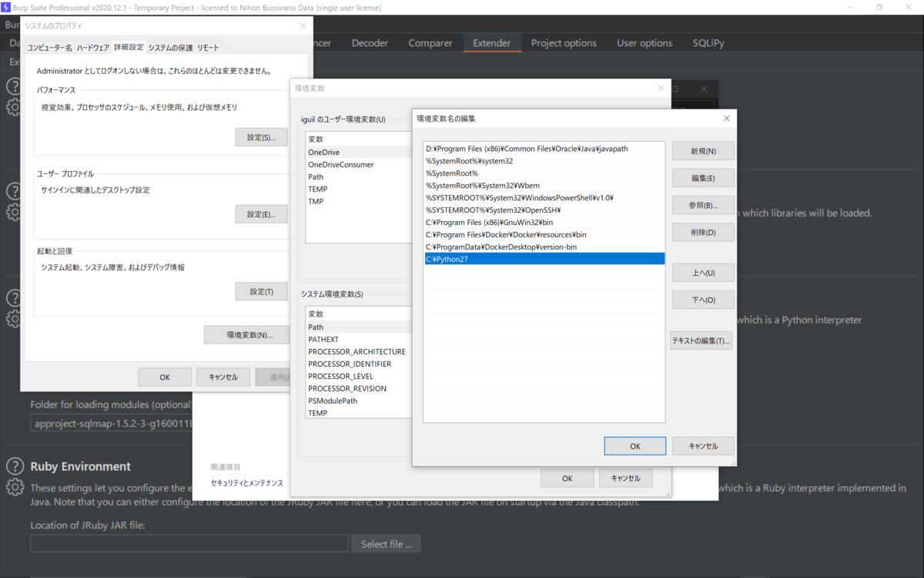Image resolution: width=924 pixels, height=578 pixels.
Task: Open the Comparer tab in Burp
Action: click(x=430, y=43)
